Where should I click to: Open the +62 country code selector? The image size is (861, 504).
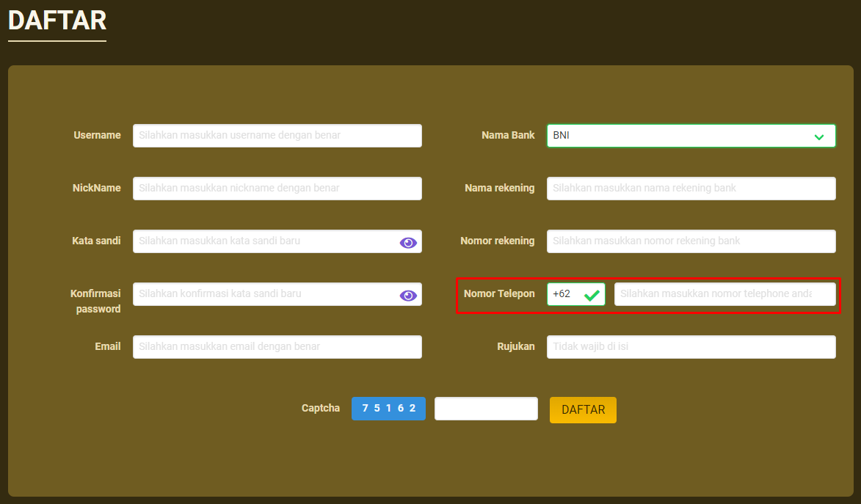pyautogui.click(x=567, y=294)
